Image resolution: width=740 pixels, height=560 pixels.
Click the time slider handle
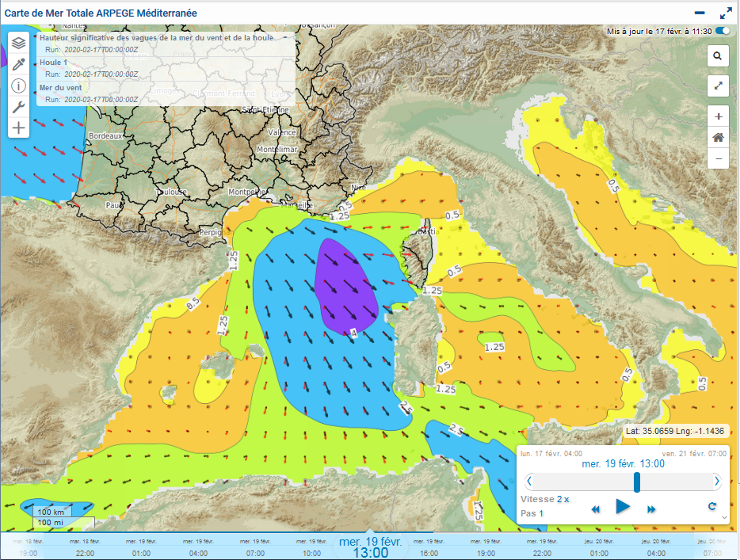pos(638,481)
